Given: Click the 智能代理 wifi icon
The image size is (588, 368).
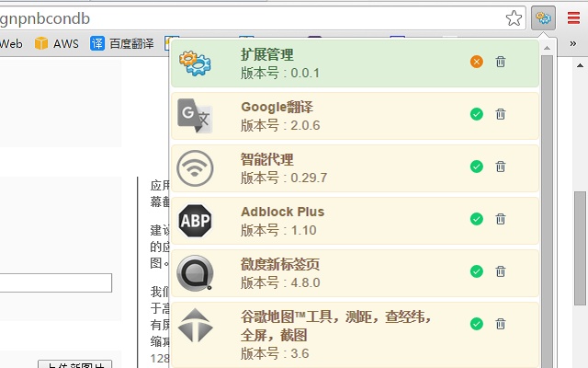Looking at the screenshot, I should click(x=195, y=168).
